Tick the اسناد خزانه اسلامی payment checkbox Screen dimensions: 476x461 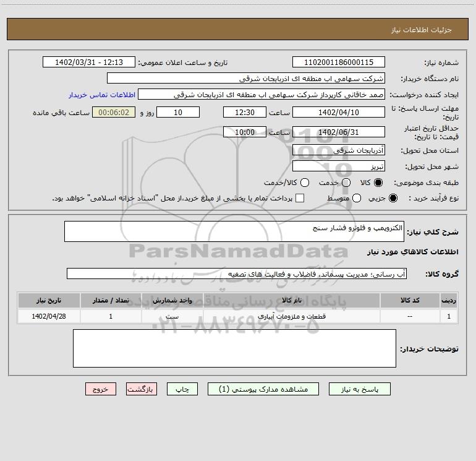pyautogui.click(x=300, y=198)
